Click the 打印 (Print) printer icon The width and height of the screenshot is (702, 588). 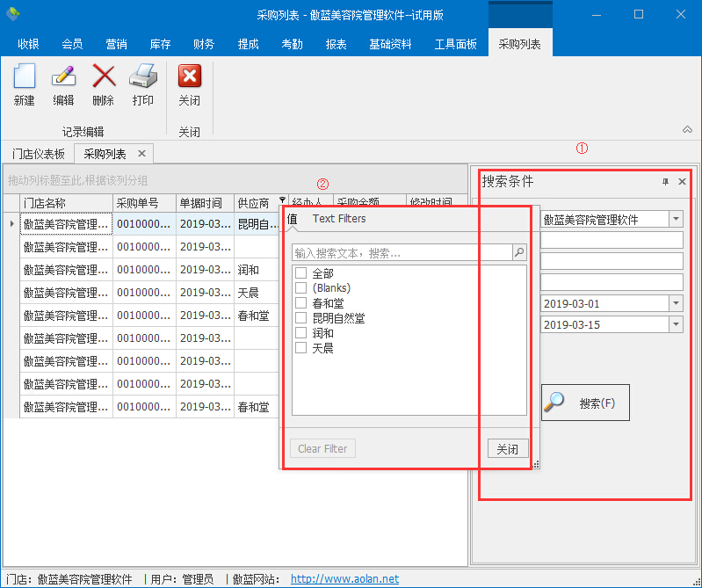[142, 77]
